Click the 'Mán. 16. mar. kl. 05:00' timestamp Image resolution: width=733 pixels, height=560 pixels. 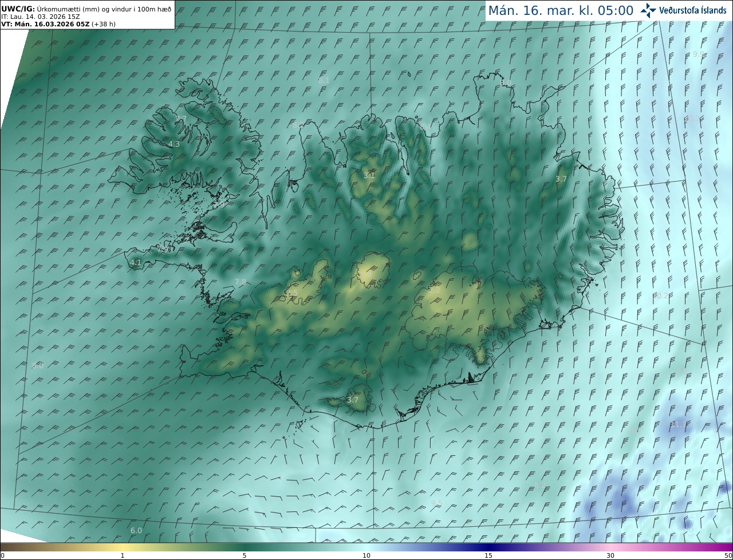coord(561,10)
